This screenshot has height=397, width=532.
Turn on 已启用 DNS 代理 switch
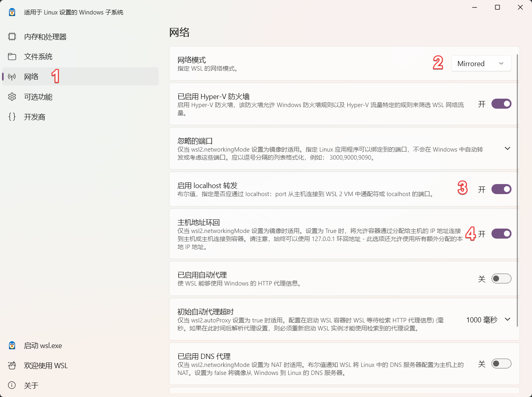click(x=501, y=363)
